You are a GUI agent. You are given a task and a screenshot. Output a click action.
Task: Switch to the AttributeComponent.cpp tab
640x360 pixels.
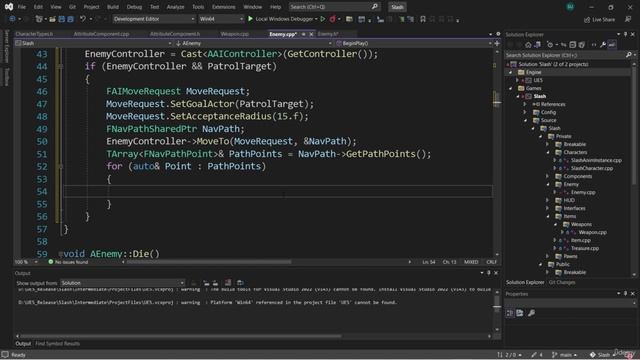tap(101, 34)
